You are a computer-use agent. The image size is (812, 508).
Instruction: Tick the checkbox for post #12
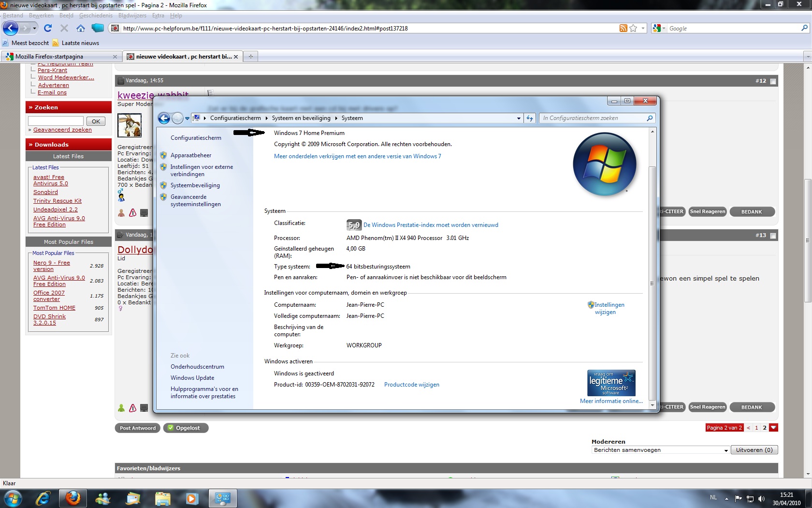[773, 81]
